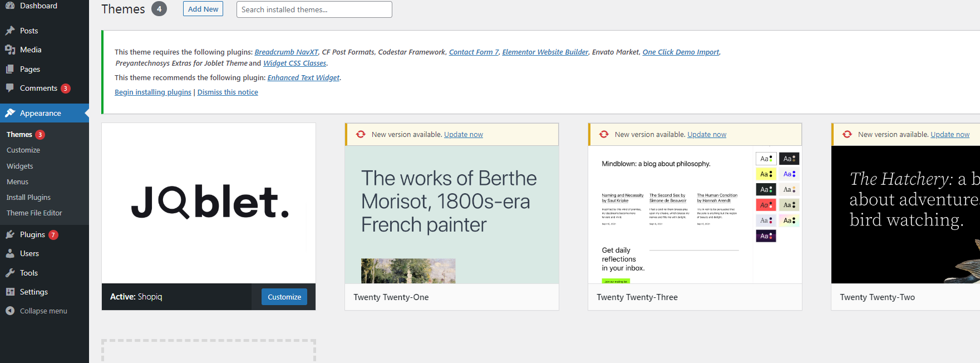Click the Joblet active theme thumbnail
The image size is (980, 363).
point(209,203)
